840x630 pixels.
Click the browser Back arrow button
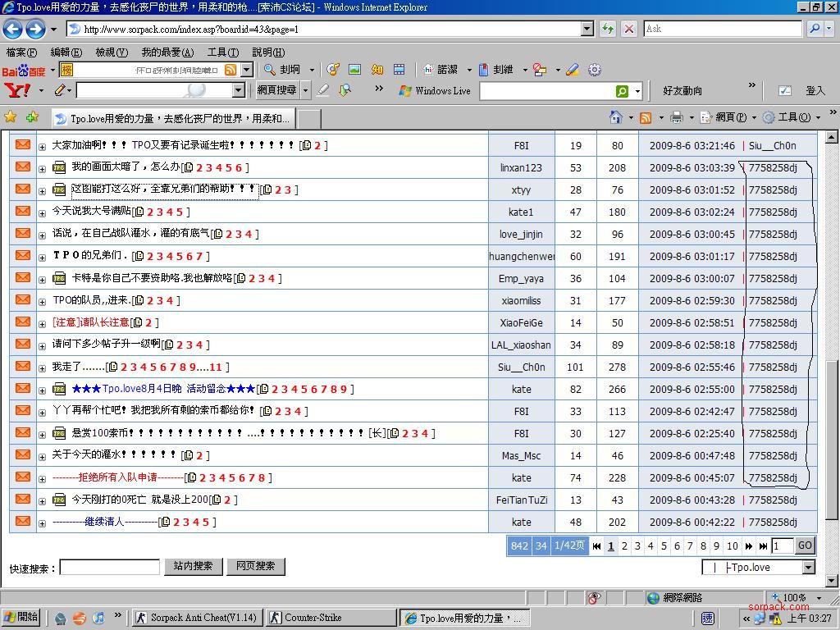(13, 29)
